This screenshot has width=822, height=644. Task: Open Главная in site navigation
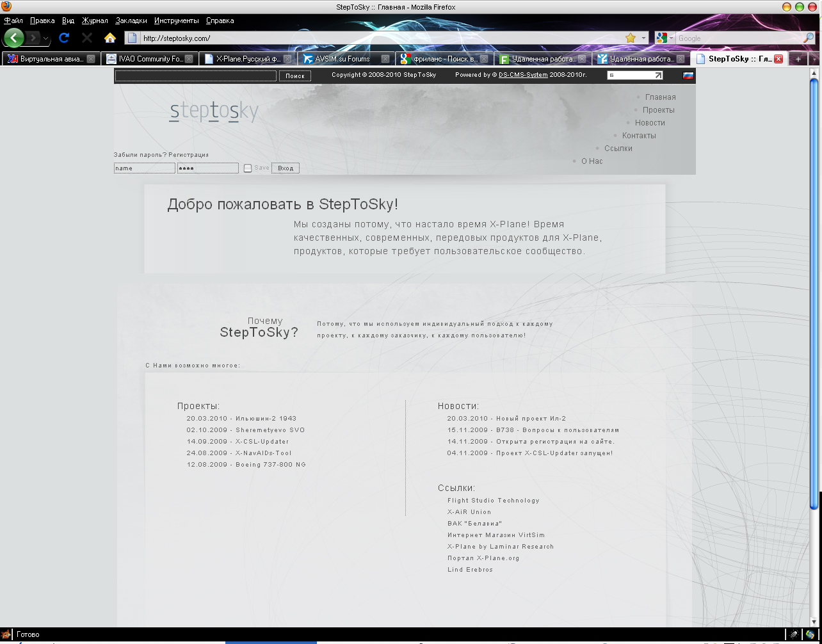[660, 97]
